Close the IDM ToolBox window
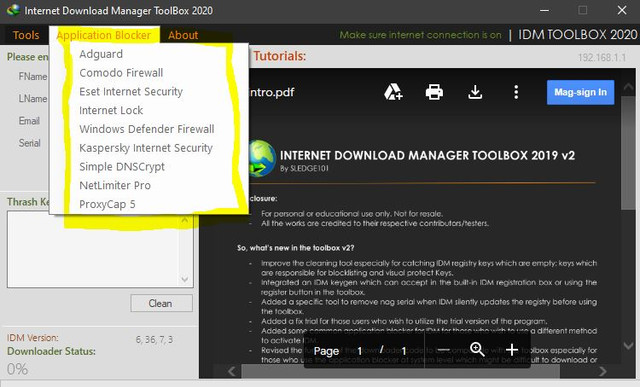The width and height of the screenshot is (640, 387). click(622, 10)
